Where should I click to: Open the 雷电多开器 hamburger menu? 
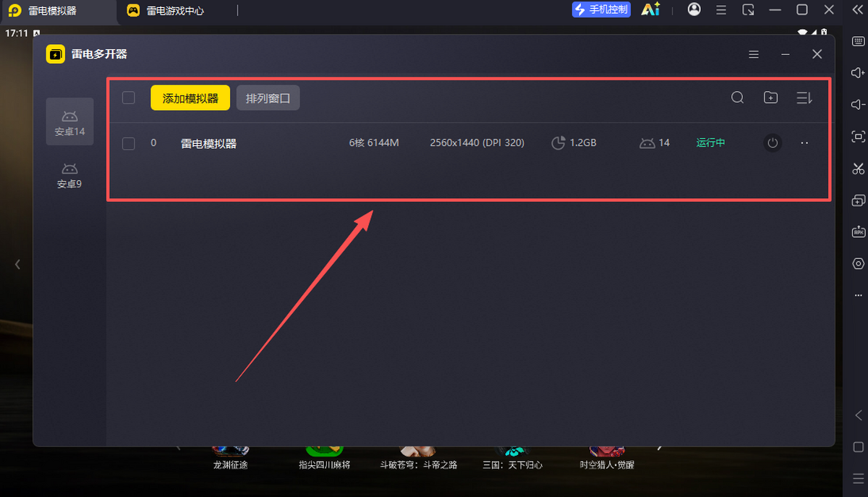click(754, 54)
